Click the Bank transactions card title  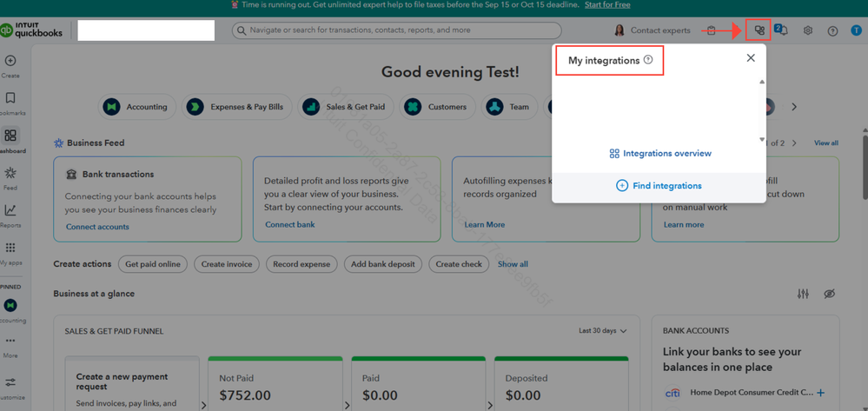click(x=118, y=174)
